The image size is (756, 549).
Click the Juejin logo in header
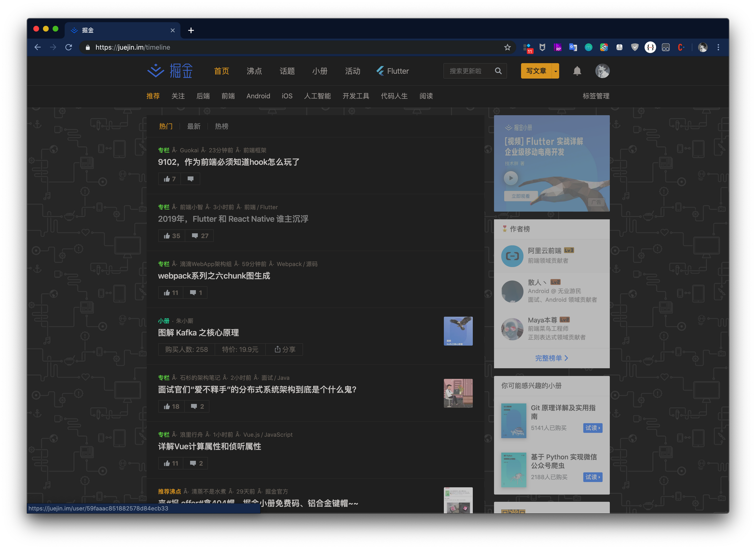point(170,71)
